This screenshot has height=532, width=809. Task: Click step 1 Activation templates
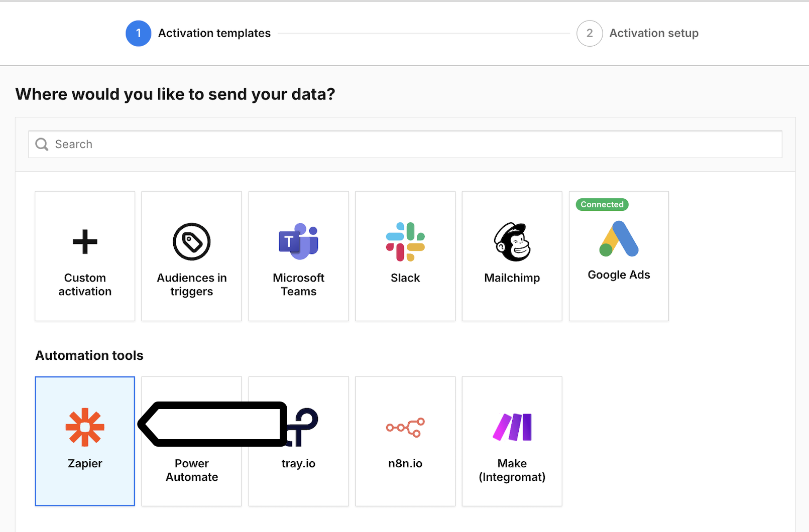point(198,33)
